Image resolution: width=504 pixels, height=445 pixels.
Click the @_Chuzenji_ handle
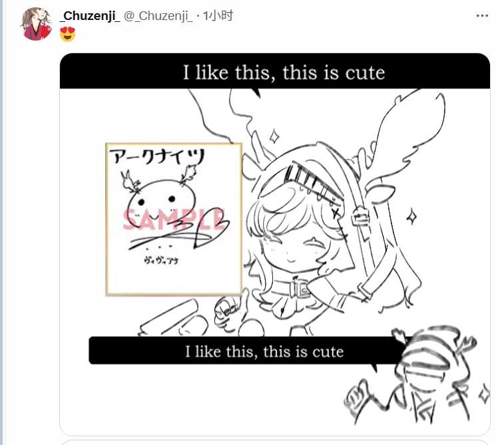coord(158,16)
